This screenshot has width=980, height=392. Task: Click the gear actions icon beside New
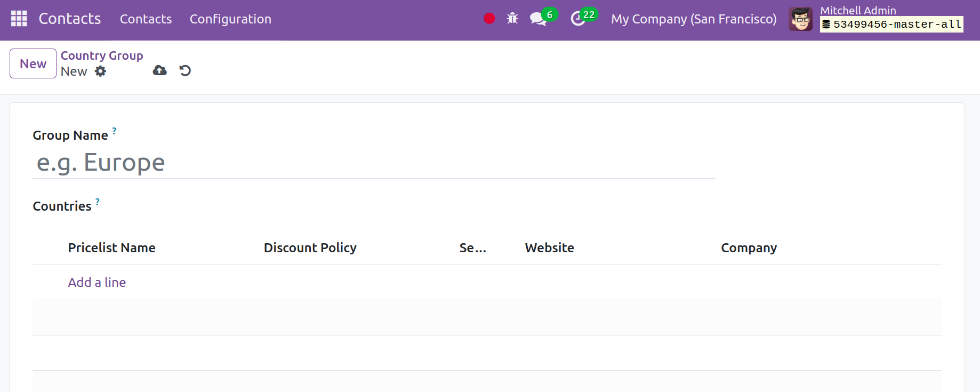(100, 71)
